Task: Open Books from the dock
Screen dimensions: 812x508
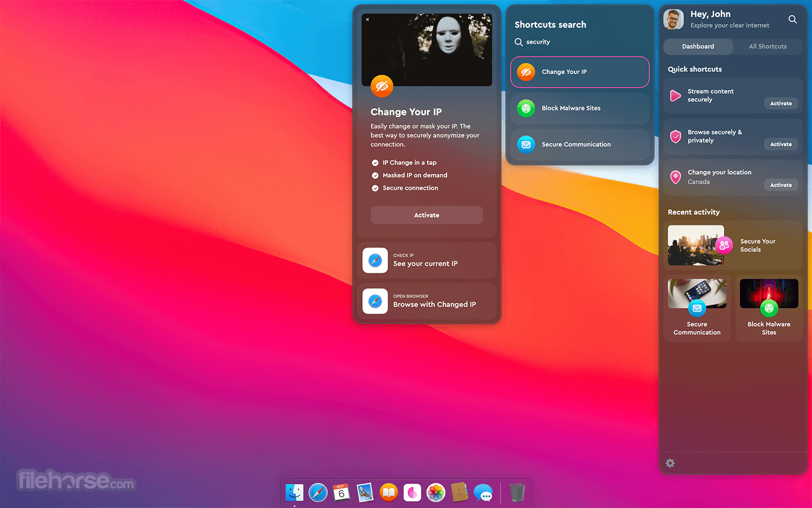Action: click(389, 492)
